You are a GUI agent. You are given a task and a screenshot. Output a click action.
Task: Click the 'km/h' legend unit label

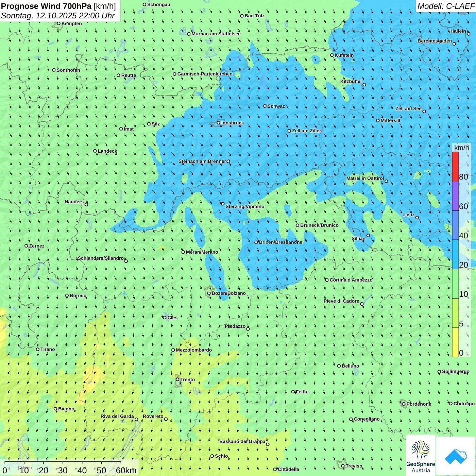point(461,148)
